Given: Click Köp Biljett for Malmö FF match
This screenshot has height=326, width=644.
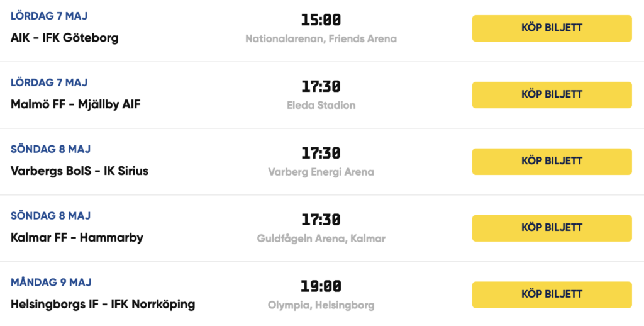Looking at the screenshot, I should click(x=552, y=95).
